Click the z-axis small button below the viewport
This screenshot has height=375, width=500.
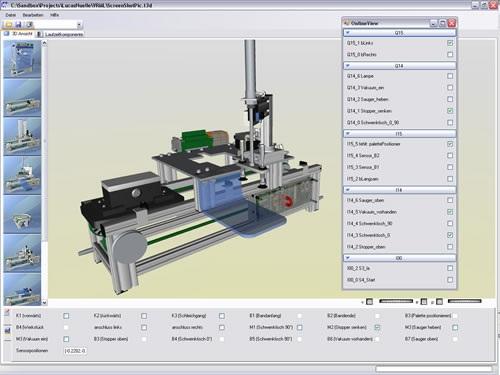click(439, 302)
